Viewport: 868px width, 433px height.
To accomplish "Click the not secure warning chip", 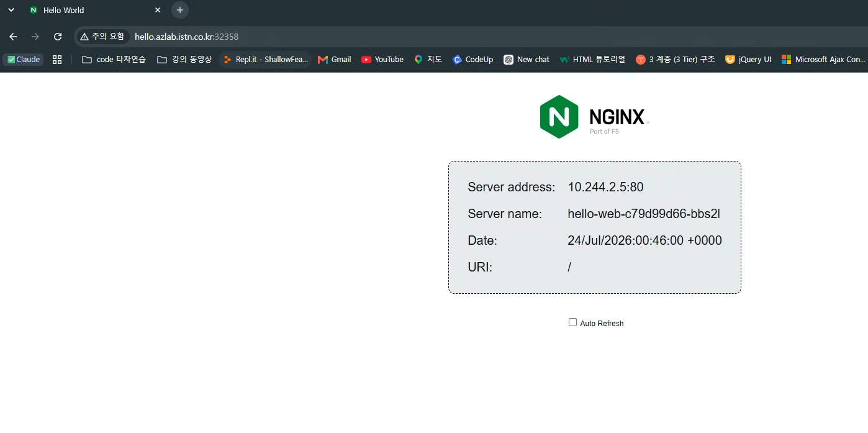I will pos(102,37).
